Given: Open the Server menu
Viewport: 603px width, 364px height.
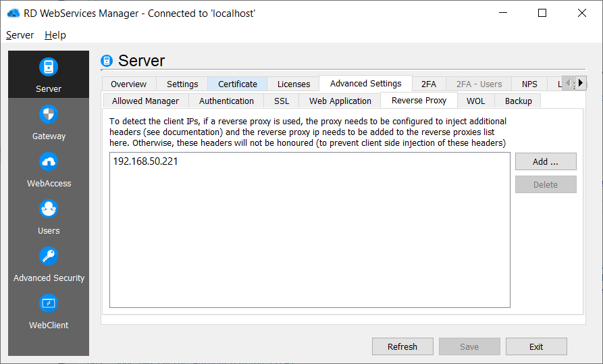Looking at the screenshot, I should point(20,35).
